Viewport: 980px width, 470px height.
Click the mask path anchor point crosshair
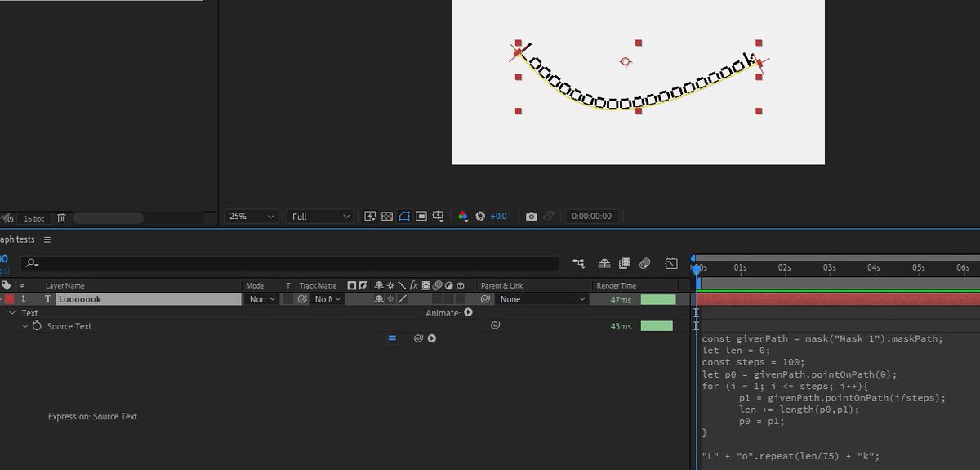click(626, 61)
